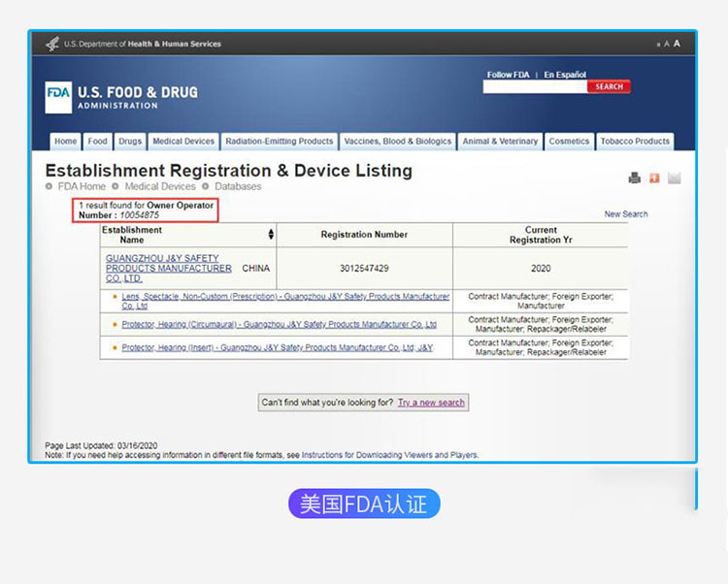728x584 pixels.
Task: Open the Medical Devices tab
Action: pyautogui.click(x=183, y=142)
